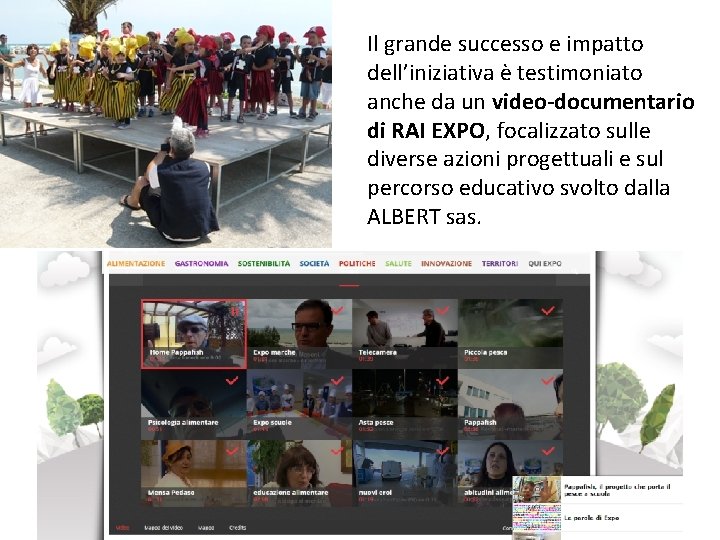Image resolution: width=720 pixels, height=540 pixels.
Task: Open the INNOVAZIONE menu section
Action: [446, 264]
